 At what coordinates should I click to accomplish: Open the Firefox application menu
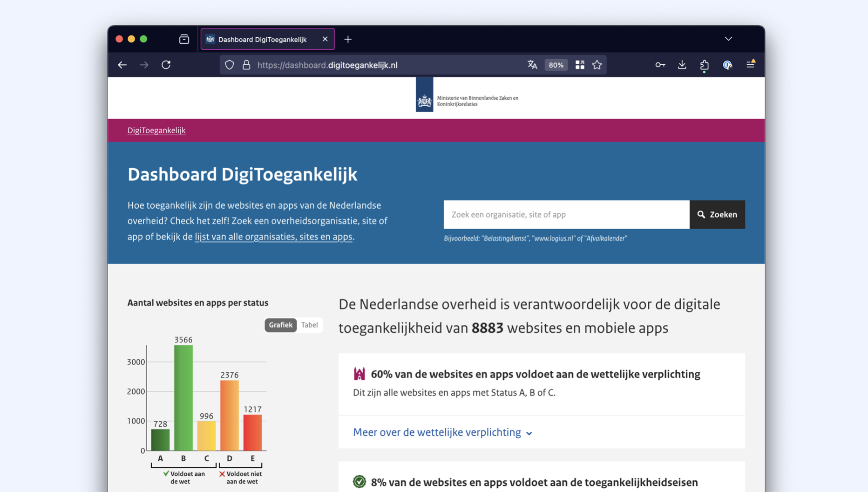(751, 64)
